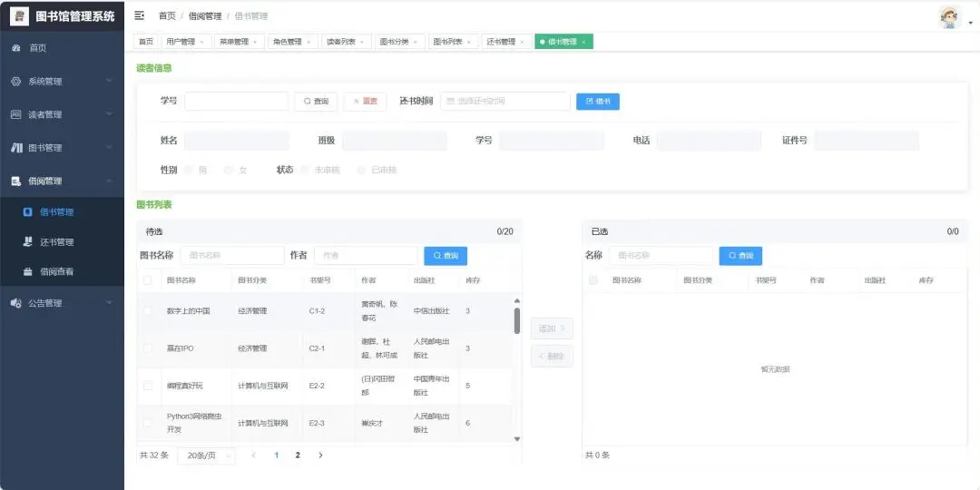Focus the 学号 search input field
The width and height of the screenshot is (980, 490).
coord(236,102)
